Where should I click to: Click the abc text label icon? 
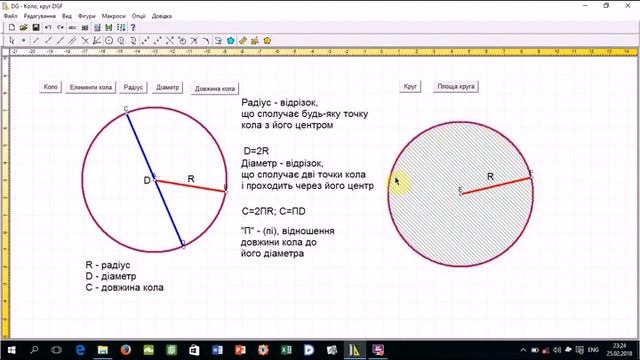pyautogui.click(x=73, y=27)
